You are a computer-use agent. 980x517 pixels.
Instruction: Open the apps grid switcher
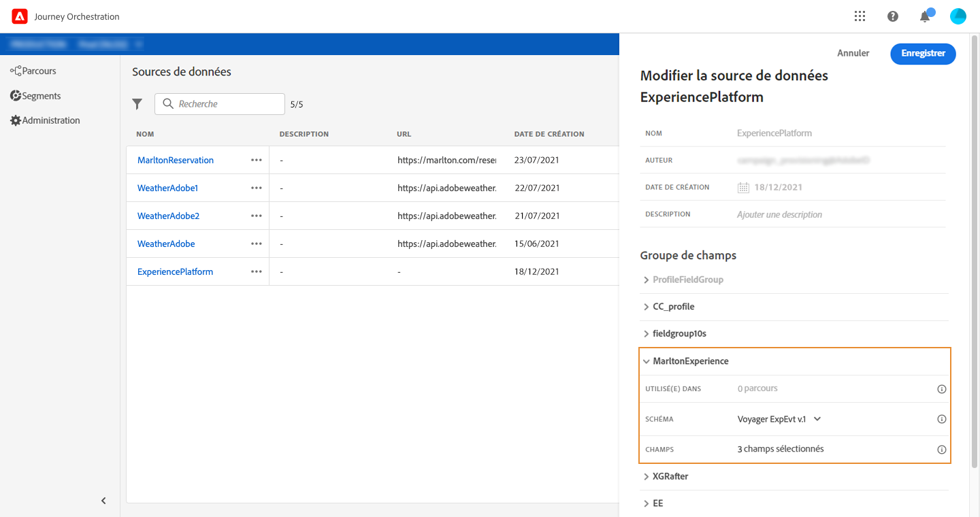tap(860, 16)
